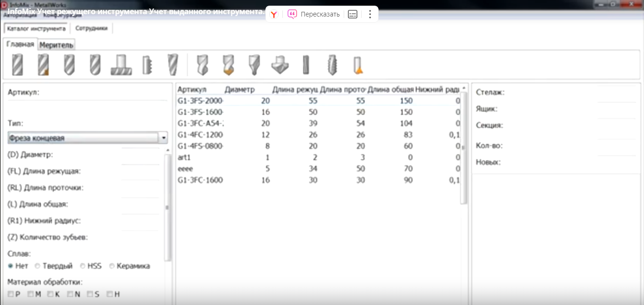The width and height of the screenshot is (644, 305).
Task: Choose the threaded tap tool icon
Action: click(x=332, y=65)
